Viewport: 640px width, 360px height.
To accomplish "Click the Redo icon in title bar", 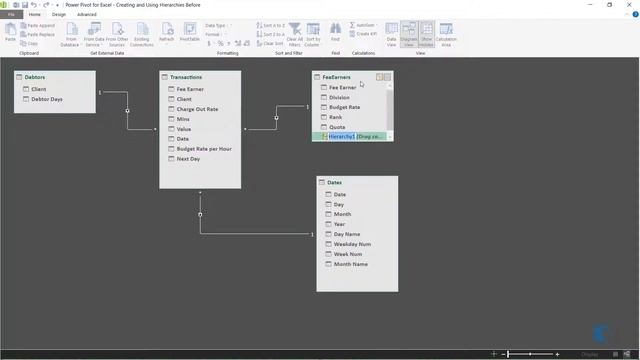I will point(46,5).
